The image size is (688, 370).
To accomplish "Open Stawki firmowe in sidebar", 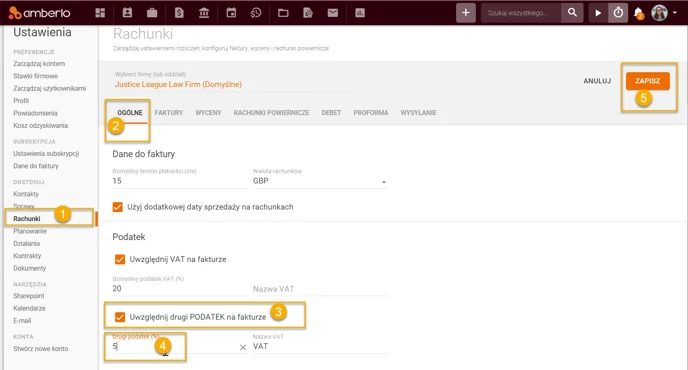I will [x=36, y=76].
